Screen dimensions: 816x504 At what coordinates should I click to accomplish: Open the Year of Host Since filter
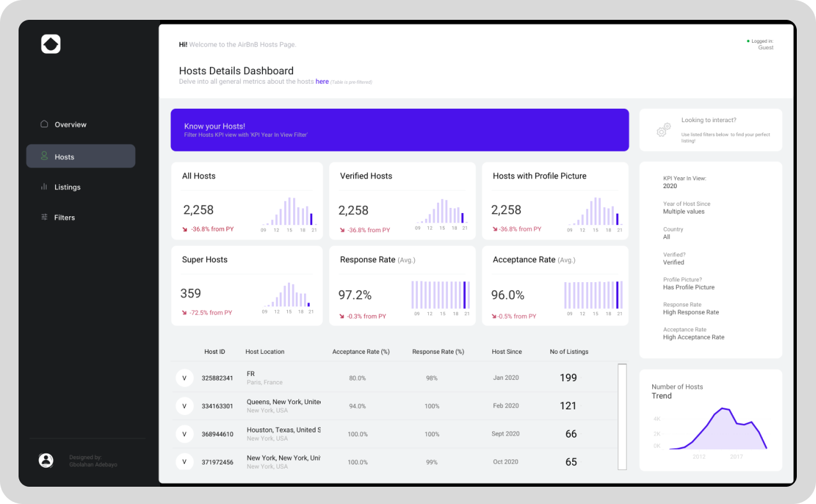[x=687, y=208]
